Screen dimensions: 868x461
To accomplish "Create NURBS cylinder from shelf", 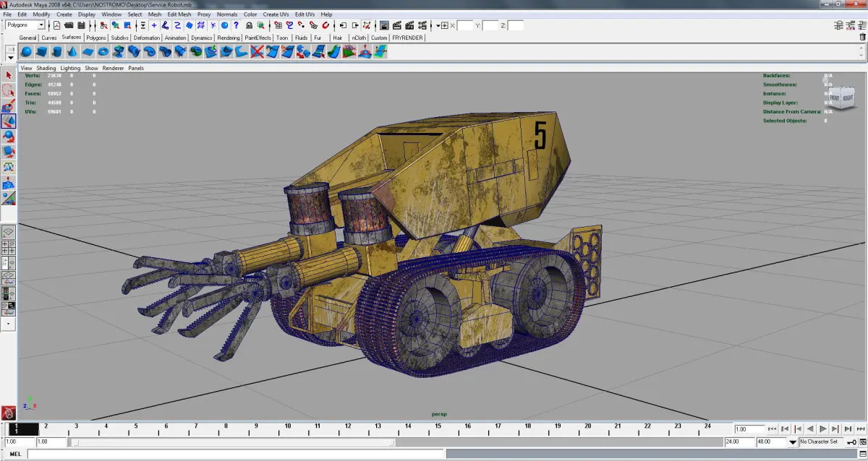I will point(57,52).
